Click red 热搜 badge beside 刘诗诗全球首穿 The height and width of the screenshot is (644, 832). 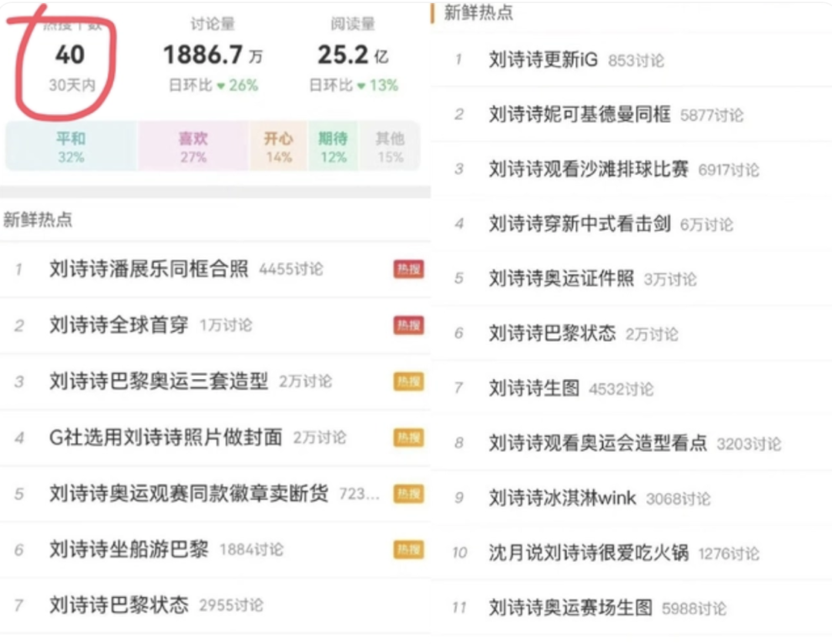coord(408,325)
